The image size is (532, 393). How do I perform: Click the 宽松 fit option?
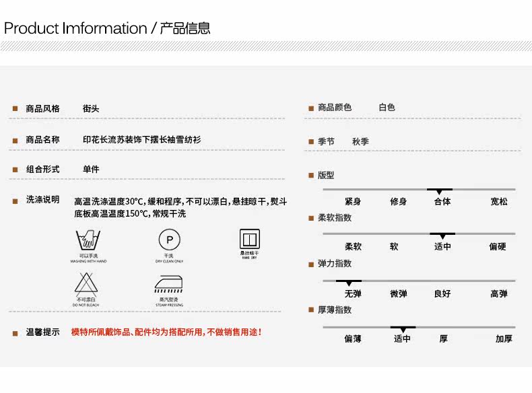(x=499, y=201)
